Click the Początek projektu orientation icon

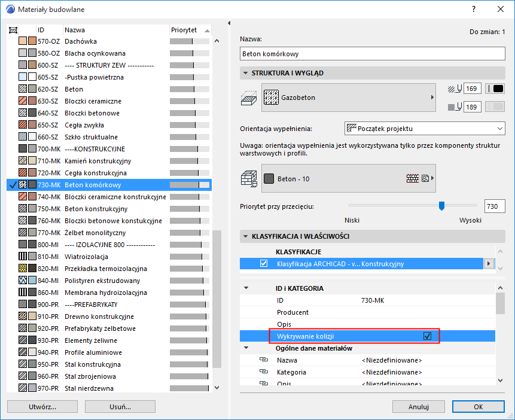pyautogui.click(x=352, y=128)
